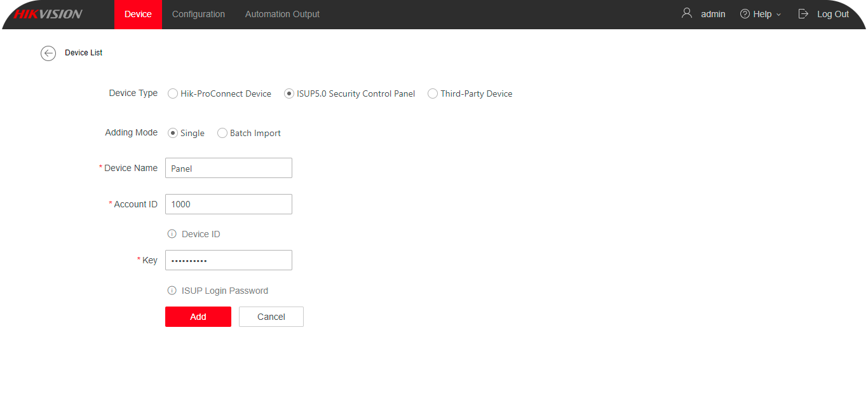Click the Log Out door icon
The image size is (868, 414).
[803, 14]
